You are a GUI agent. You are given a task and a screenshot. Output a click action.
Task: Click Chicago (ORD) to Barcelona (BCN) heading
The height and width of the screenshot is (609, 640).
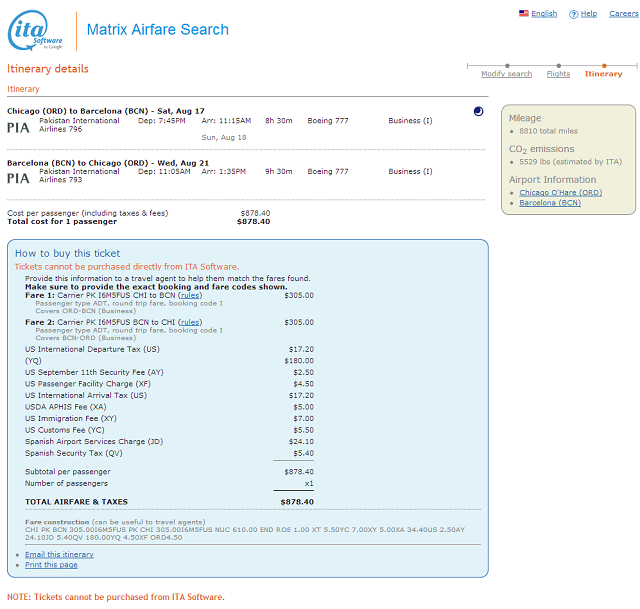(106, 111)
